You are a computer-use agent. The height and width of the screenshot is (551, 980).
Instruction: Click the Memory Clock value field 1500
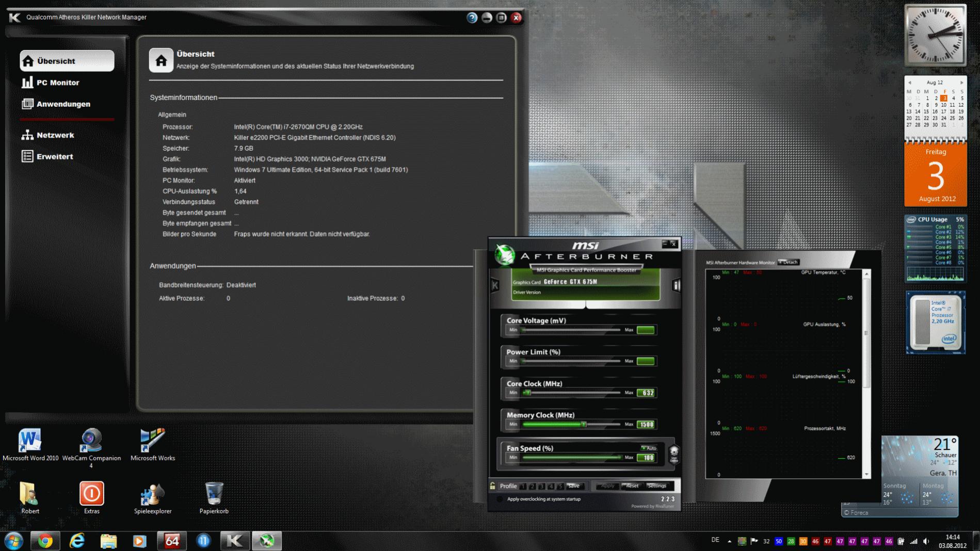point(646,424)
